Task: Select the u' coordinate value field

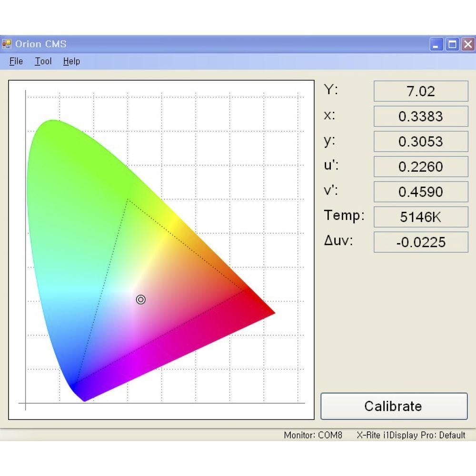Action: [421, 167]
